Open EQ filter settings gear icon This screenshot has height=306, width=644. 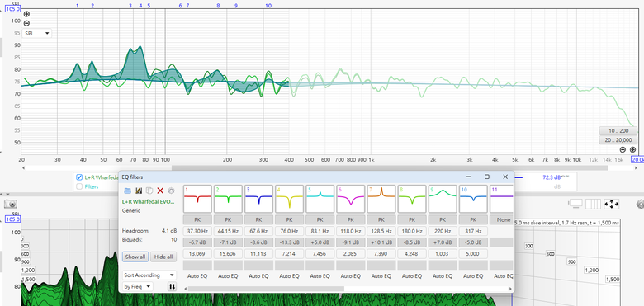click(x=171, y=191)
